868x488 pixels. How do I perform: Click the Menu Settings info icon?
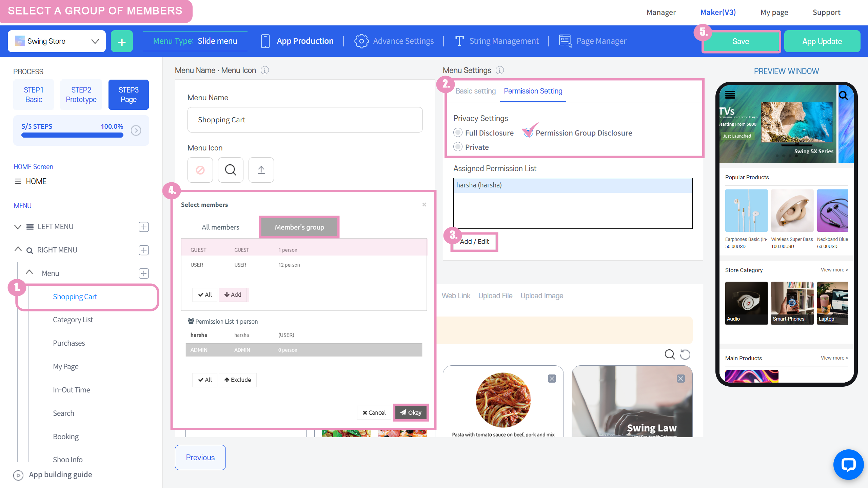(500, 70)
